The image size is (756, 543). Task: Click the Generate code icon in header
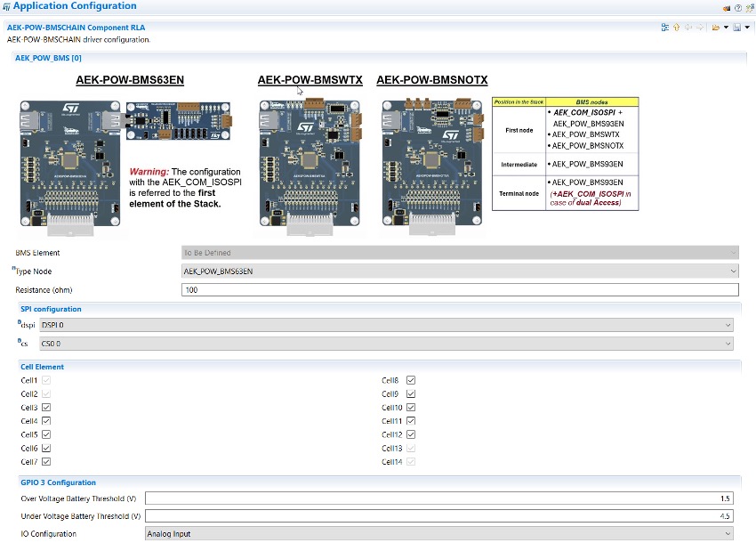[727, 7]
